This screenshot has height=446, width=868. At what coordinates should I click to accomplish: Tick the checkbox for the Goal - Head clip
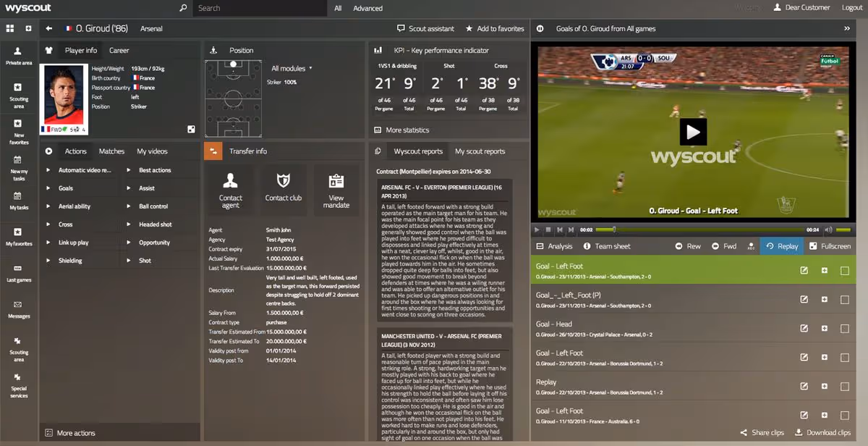point(844,329)
